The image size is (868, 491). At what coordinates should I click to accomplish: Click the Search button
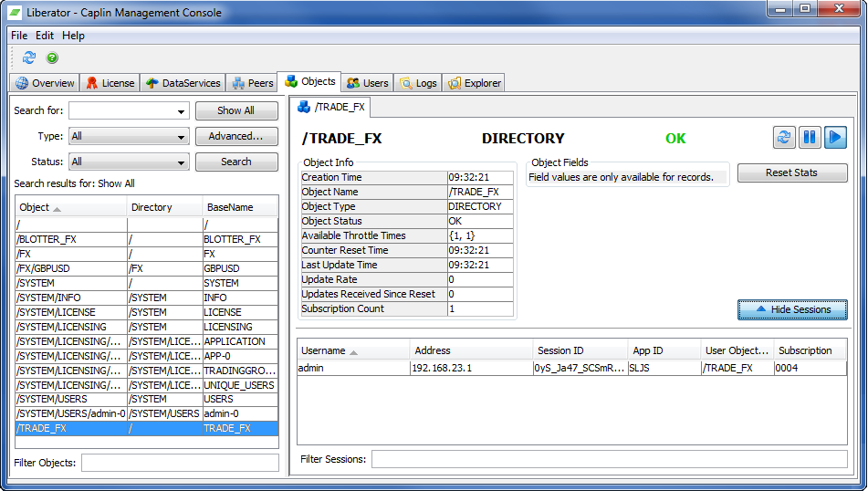(236, 162)
